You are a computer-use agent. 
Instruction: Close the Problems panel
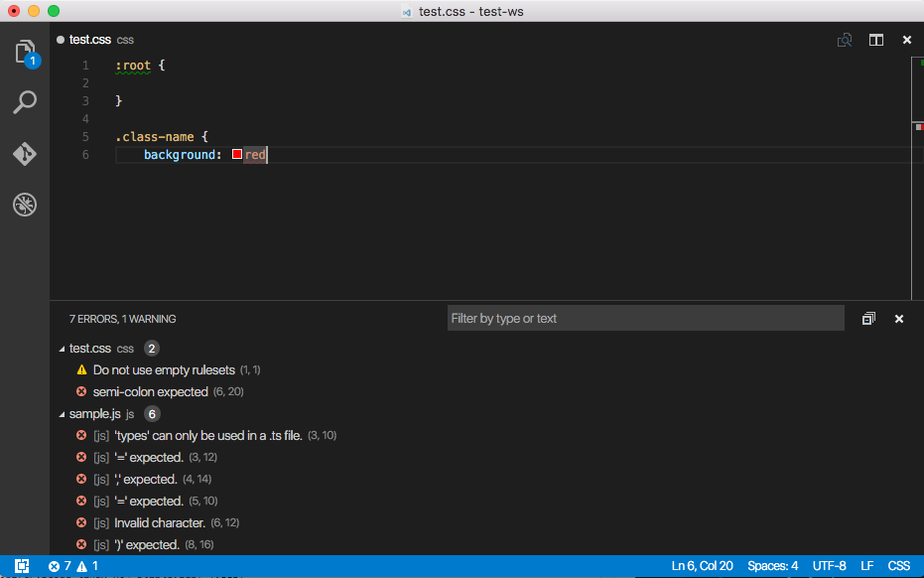[x=899, y=319]
